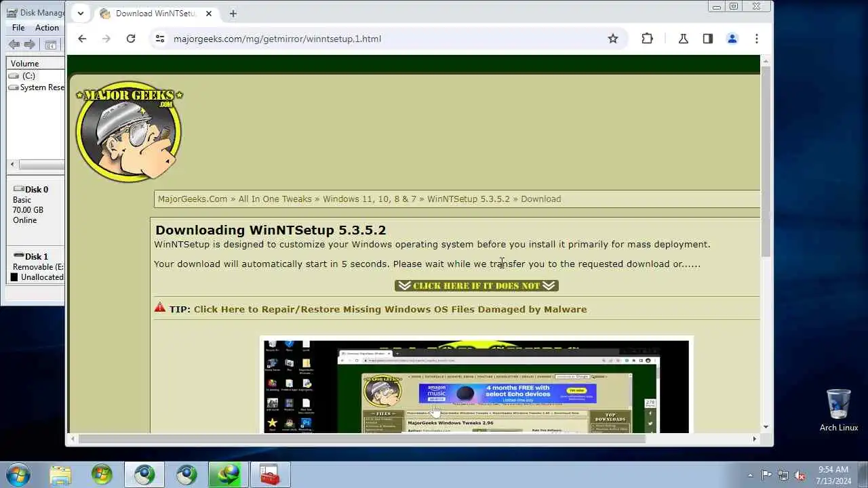Open Arch Linux recycle bin desktop icon
The width and height of the screenshot is (868, 488).
point(839,410)
